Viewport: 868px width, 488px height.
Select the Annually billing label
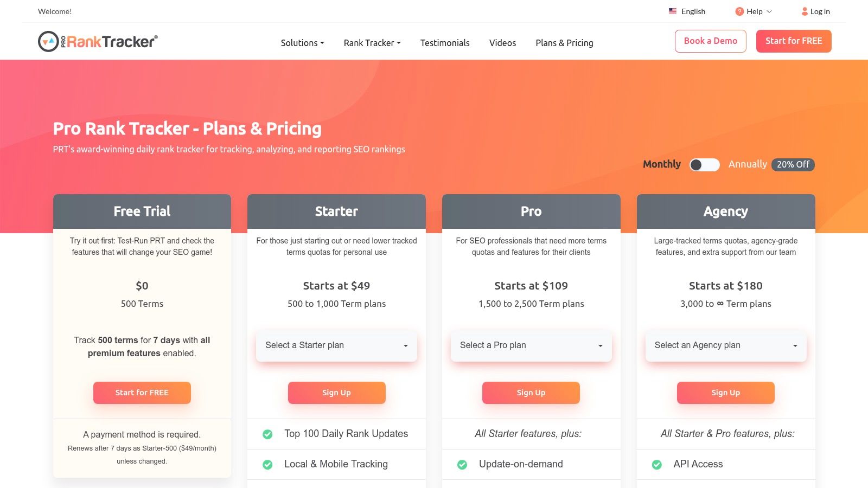tap(747, 164)
